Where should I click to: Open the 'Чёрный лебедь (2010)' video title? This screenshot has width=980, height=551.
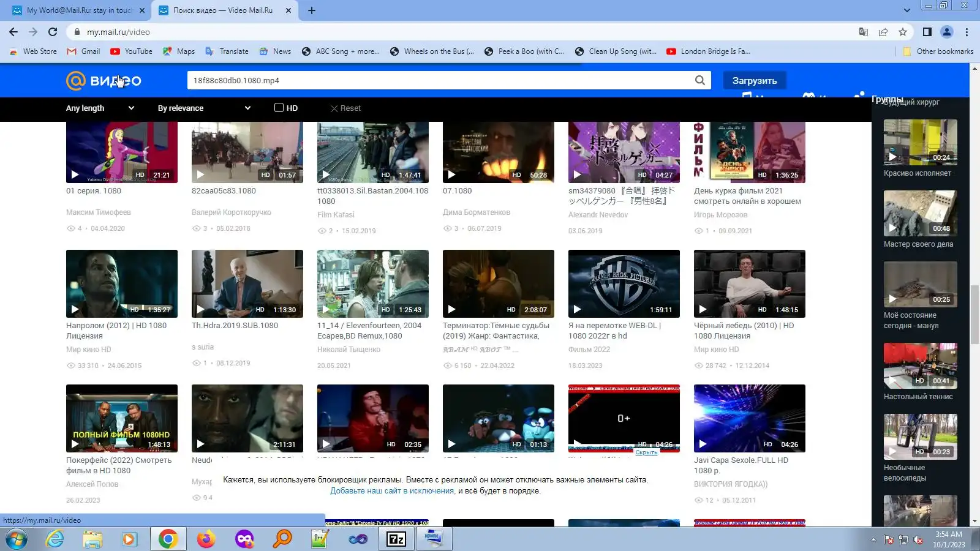coord(744,331)
